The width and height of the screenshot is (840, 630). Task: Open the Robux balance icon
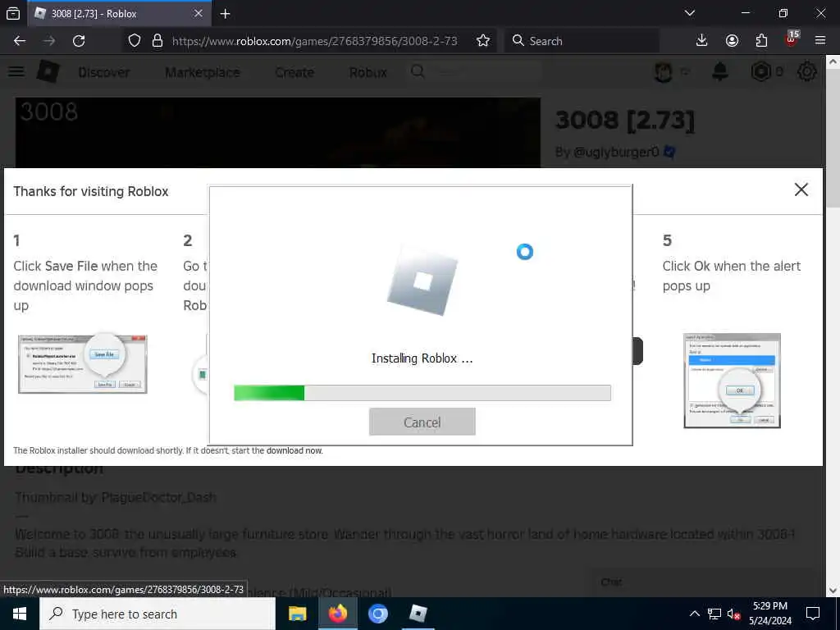[760, 72]
